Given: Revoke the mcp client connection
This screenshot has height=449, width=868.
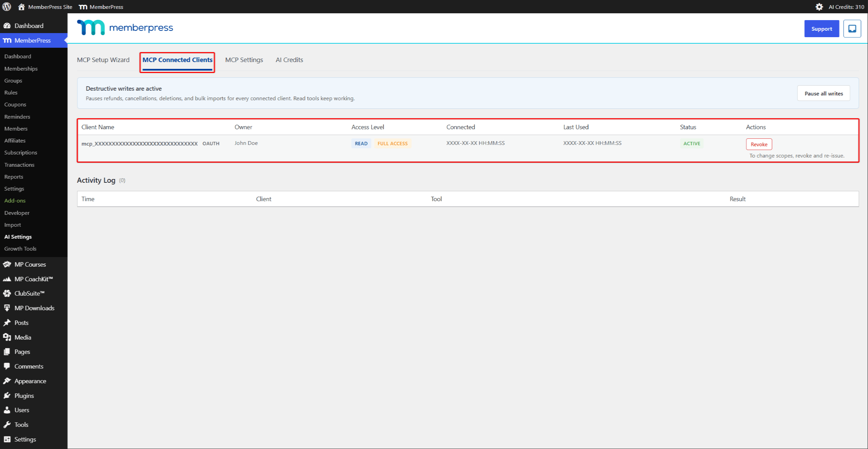Looking at the screenshot, I should 759,144.
